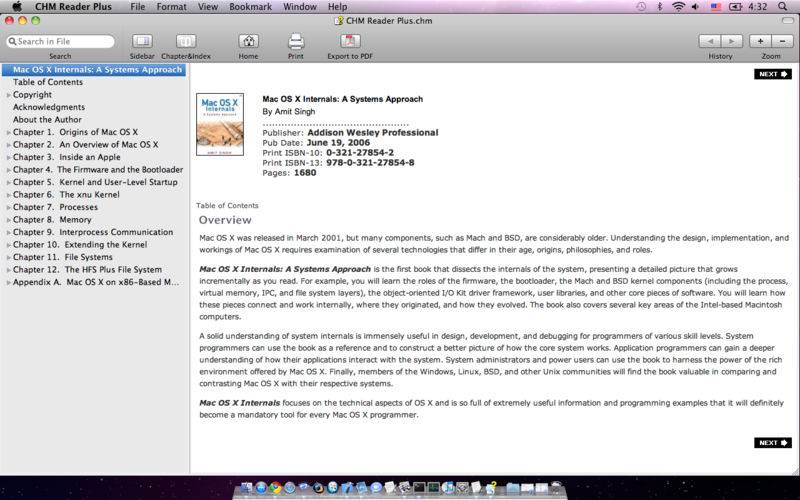
Task: Click the Time Machine clock icon
Action: 641,7
